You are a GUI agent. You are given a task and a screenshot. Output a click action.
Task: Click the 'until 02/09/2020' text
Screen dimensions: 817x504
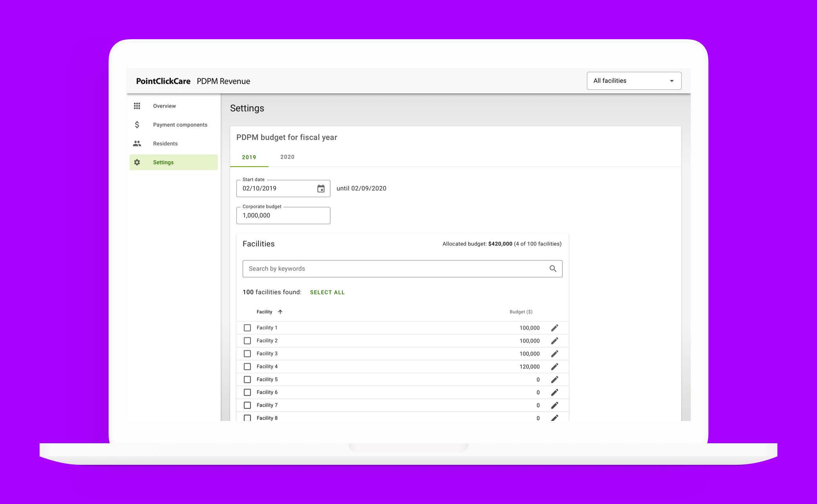point(361,189)
